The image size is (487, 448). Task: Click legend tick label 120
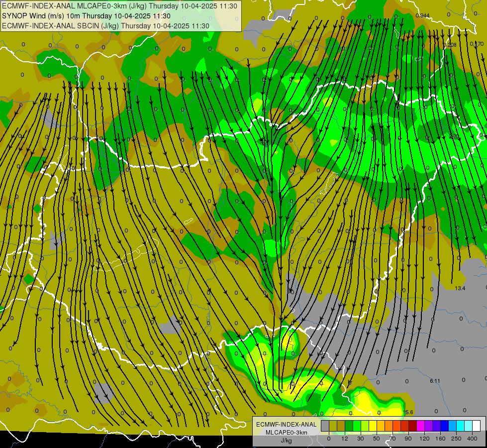(425, 439)
